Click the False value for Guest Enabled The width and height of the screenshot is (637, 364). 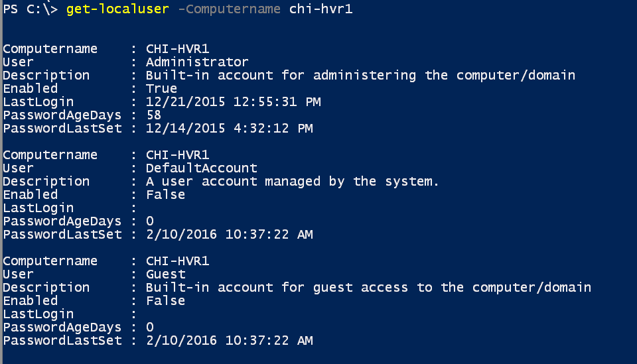click(165, 301)
